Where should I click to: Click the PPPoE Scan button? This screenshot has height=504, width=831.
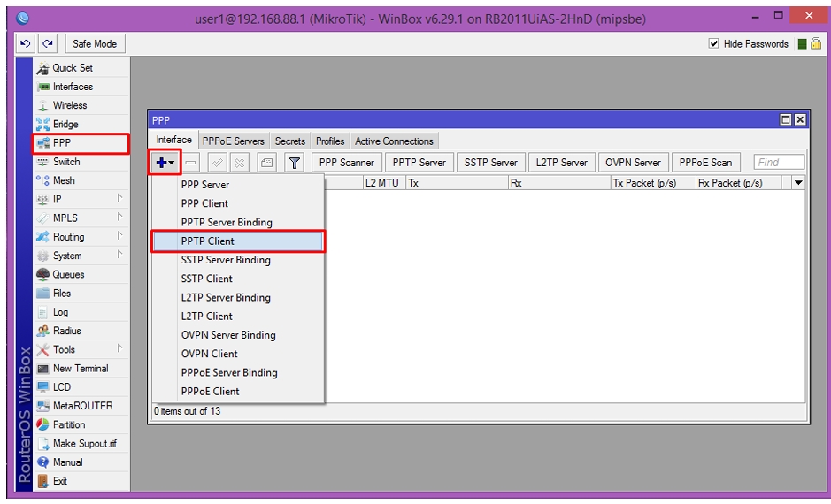[705, 163]
